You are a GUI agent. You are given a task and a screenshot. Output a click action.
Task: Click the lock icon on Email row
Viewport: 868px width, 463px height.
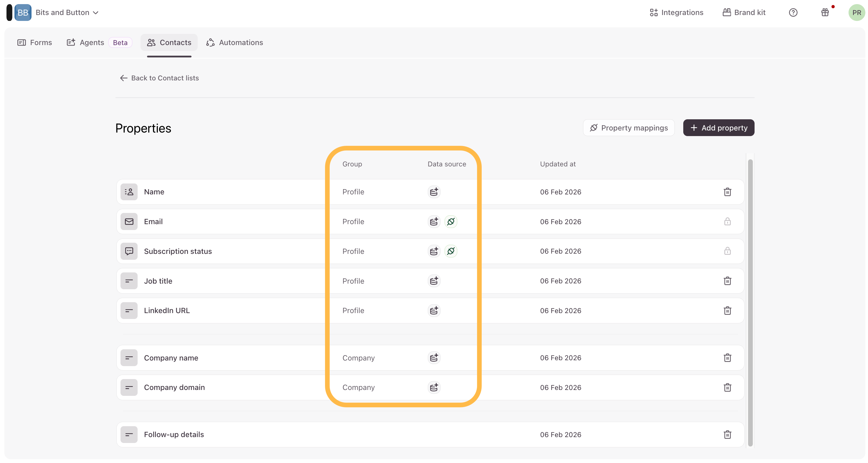click(x=727, y=221)
